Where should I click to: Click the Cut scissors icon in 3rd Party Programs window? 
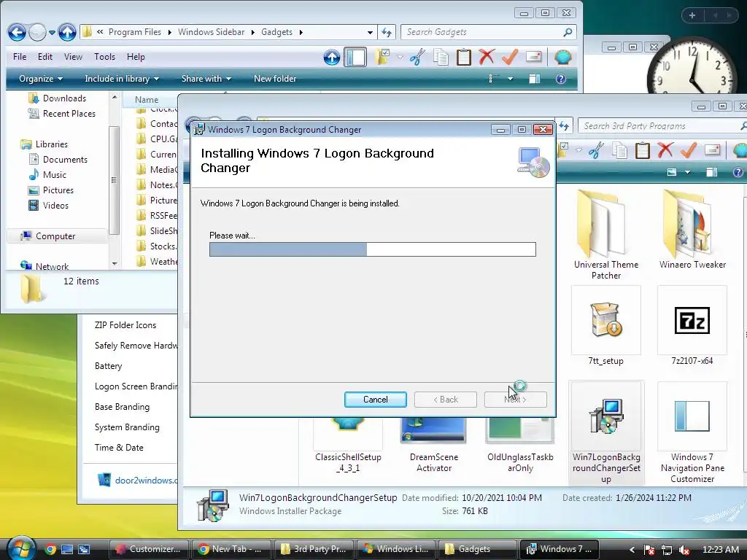pyautogui.click(x=596, y=150)
